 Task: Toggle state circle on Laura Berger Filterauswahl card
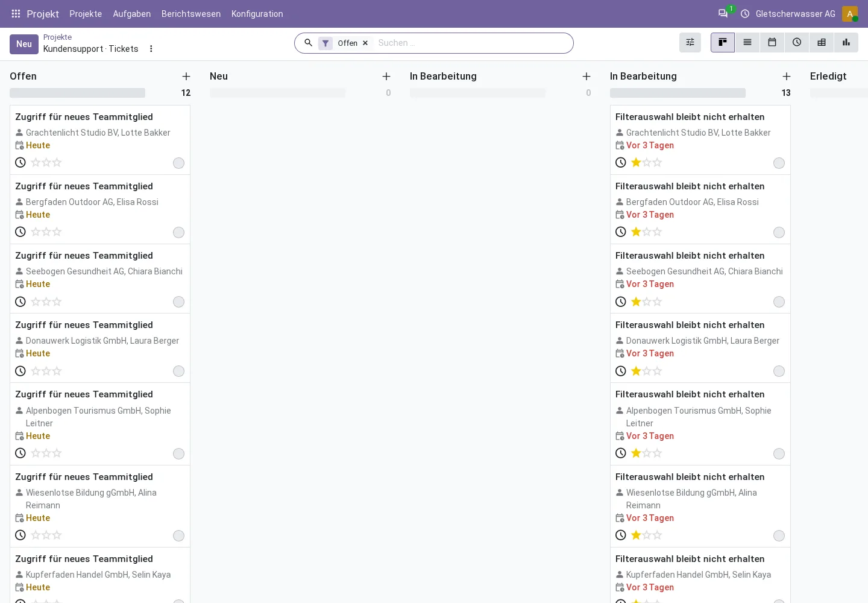[x=779, y=371]
